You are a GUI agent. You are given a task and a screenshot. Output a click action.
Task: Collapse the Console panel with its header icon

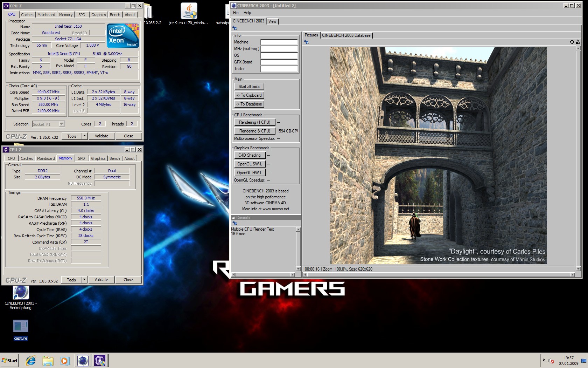tap(233, 218)
